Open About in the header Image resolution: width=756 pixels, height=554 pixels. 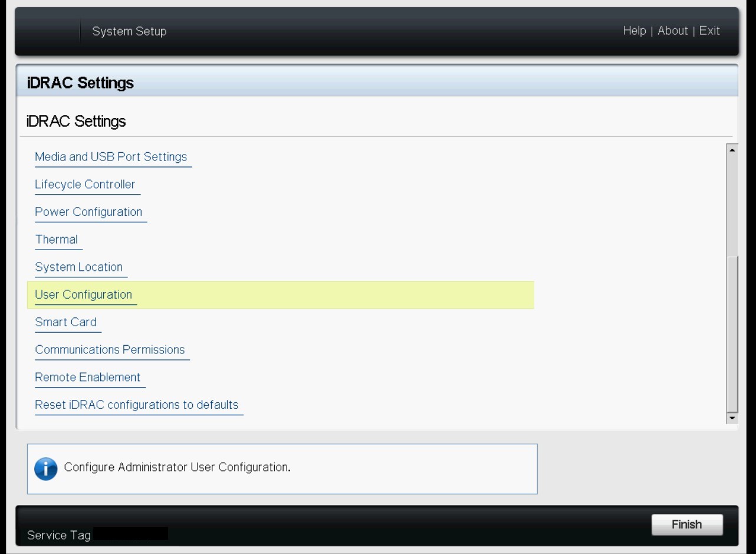tap(673, 31)
